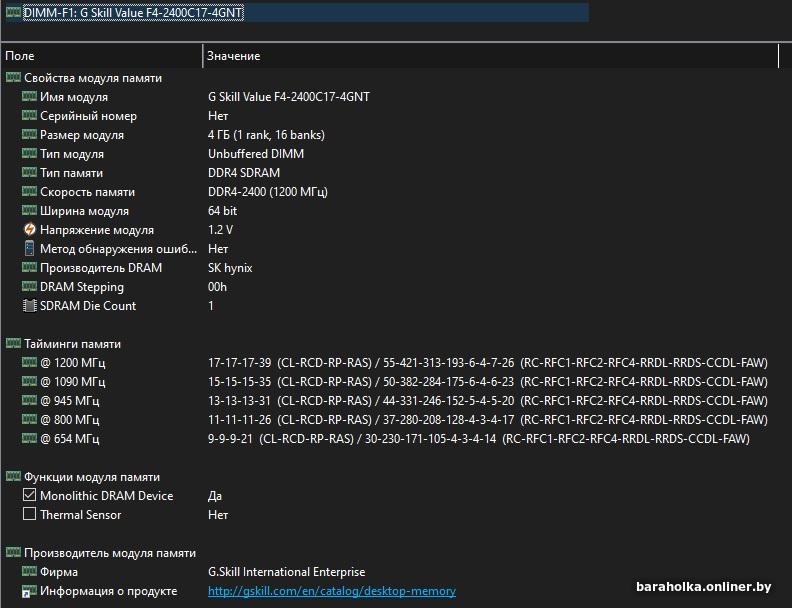Click the icon beside Размер модуля
Image resolution: width=792 pixels, height=608 pixels.
tap(29, 134)
